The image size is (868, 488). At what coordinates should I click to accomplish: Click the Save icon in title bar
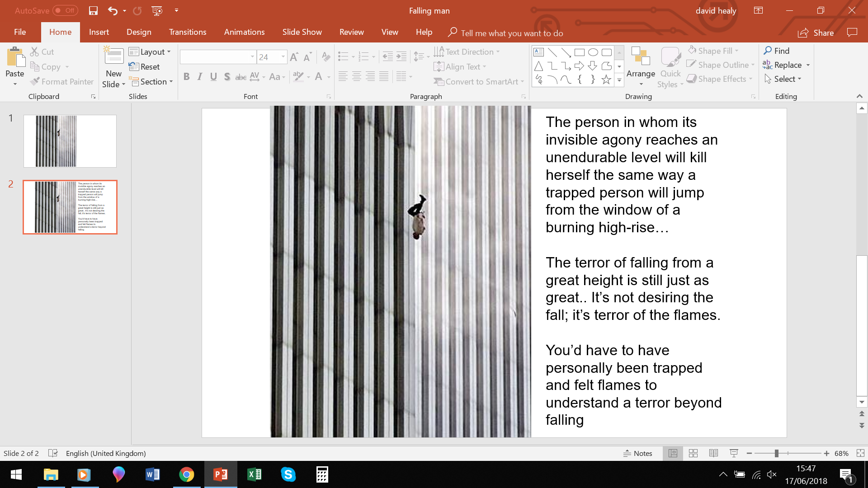[93, 10]
